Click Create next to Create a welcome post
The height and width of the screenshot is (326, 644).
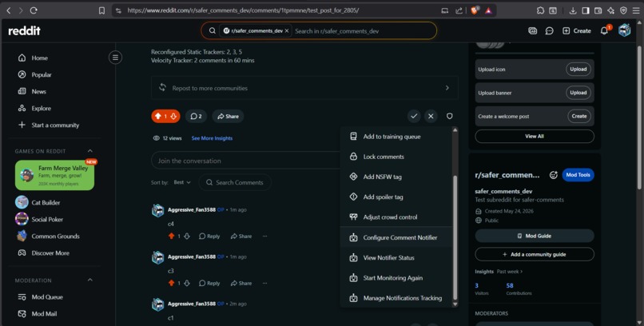579,116
